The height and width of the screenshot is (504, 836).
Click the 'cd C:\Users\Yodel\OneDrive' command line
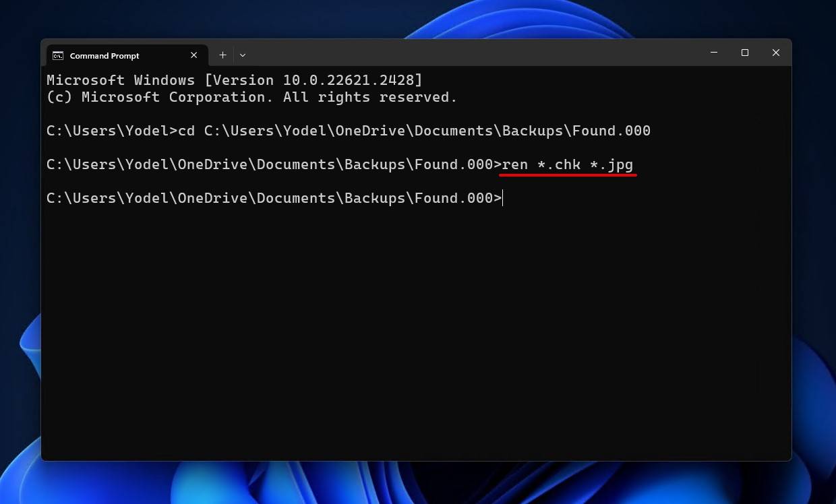349,131
